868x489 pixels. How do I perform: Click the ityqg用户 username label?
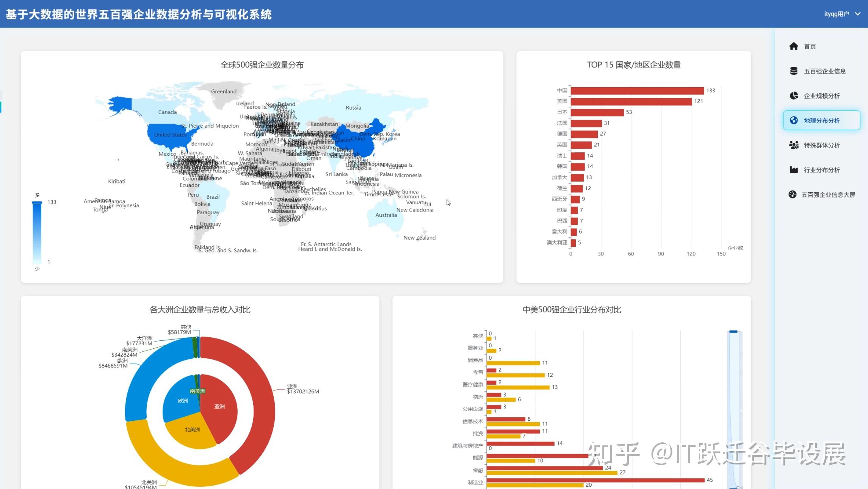[x=836, y=14]
